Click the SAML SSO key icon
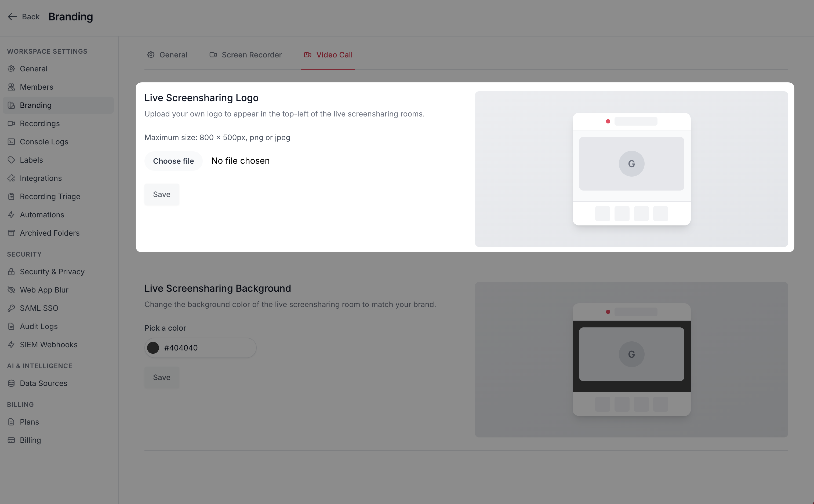814x504 pixels. [11, 308]
